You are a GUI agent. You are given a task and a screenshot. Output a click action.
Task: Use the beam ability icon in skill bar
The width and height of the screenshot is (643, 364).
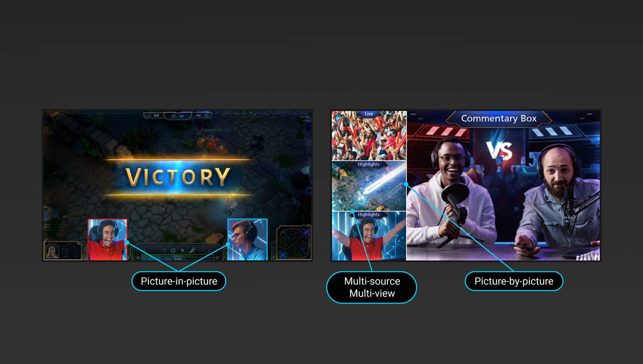(192, 250)
